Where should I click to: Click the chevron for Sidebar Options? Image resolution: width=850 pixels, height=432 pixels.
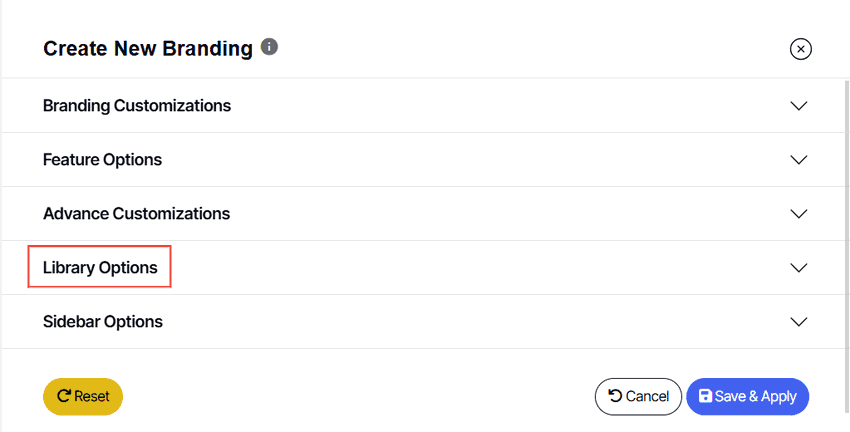799,322
